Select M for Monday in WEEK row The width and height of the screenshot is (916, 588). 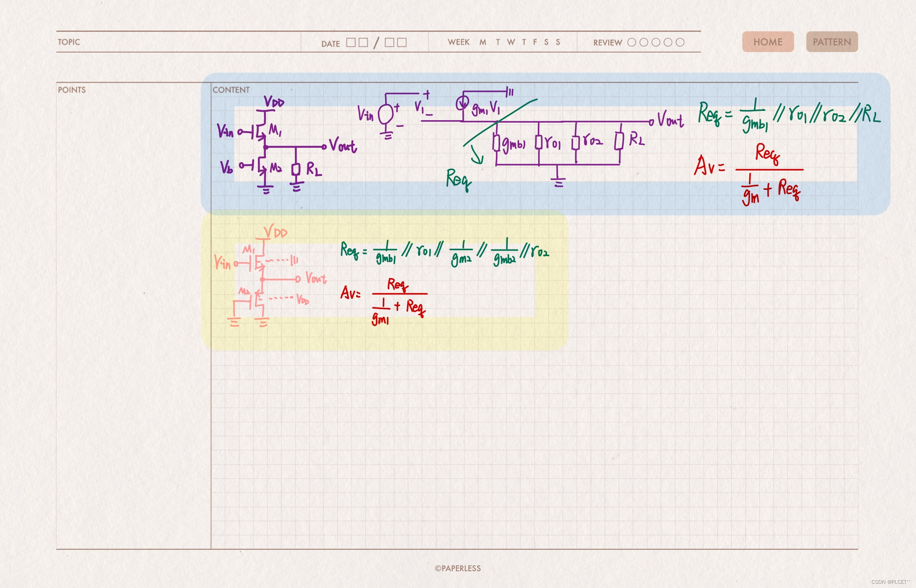pos(483,42)
